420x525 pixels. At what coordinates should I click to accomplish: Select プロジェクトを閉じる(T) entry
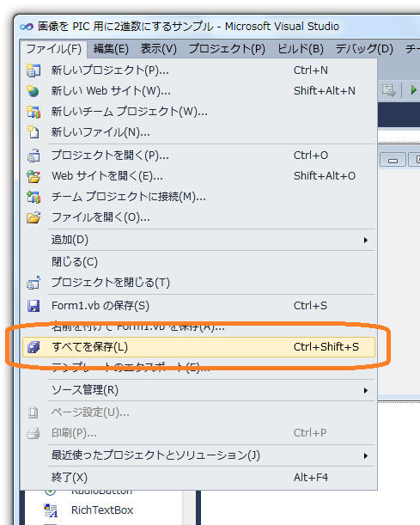coord(198,283)
